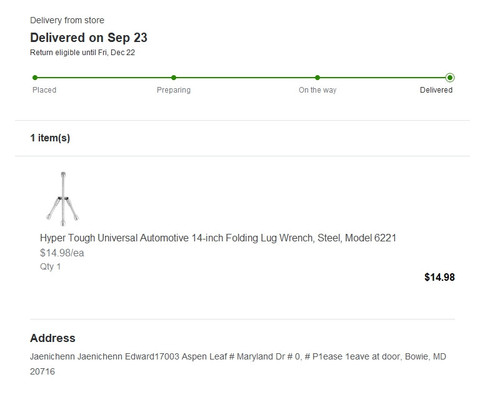Click the Delivery from store label
500x419 pixels.
[67, 20]
